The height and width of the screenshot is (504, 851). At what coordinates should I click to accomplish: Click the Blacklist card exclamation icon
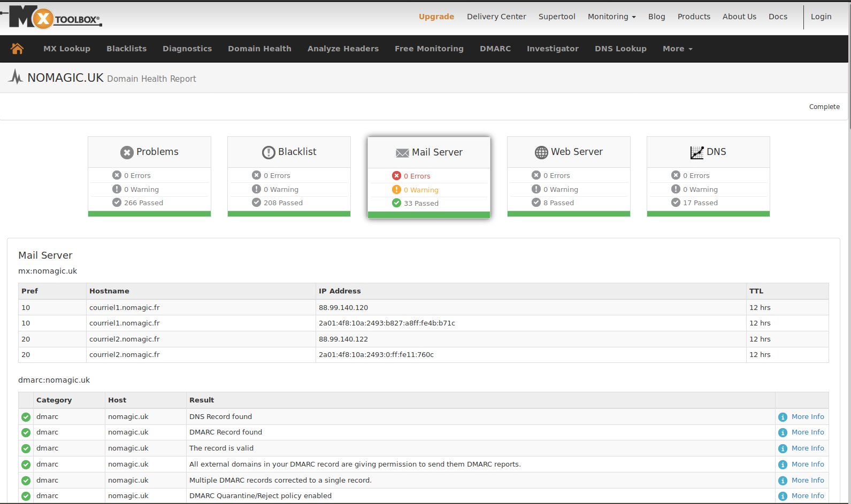pyautogui.click(x=269, y=152)
